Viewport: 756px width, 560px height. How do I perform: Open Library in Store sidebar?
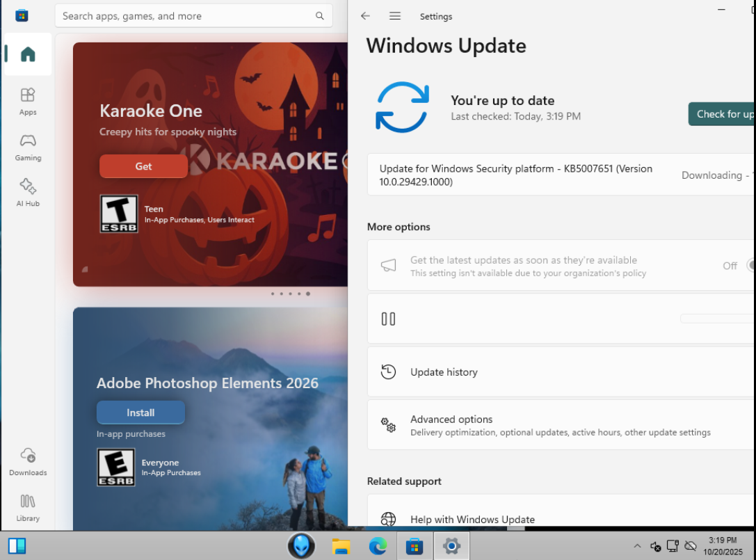tap(28, 507)
